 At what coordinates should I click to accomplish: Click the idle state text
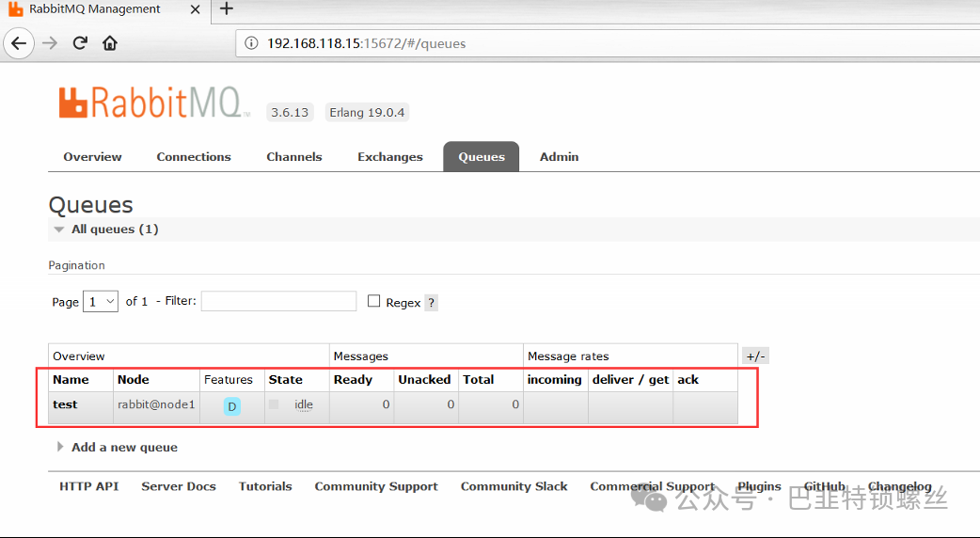click(x=304, y=404)
